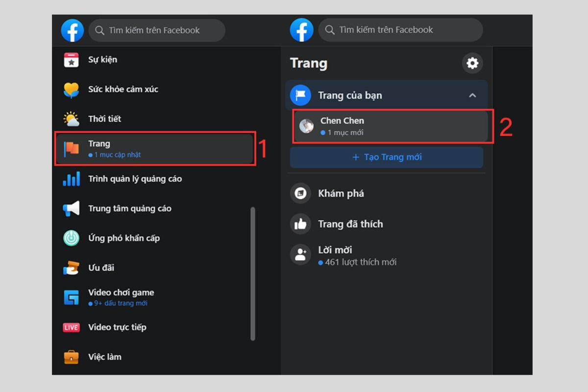The height and width of the screenshot is (392, 588).
Task: Select the Sức khỏe cảm xúc menu label
Action: [123, 89]
